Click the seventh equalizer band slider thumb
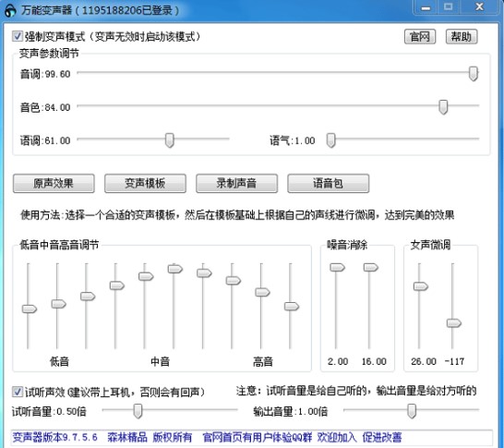 point(204,273)
